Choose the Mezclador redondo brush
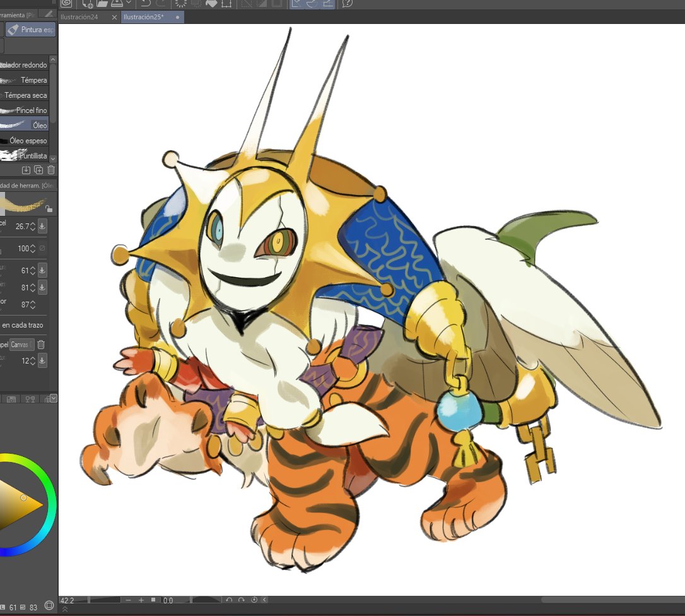This screenshot has height=616, width=685. 24,65
